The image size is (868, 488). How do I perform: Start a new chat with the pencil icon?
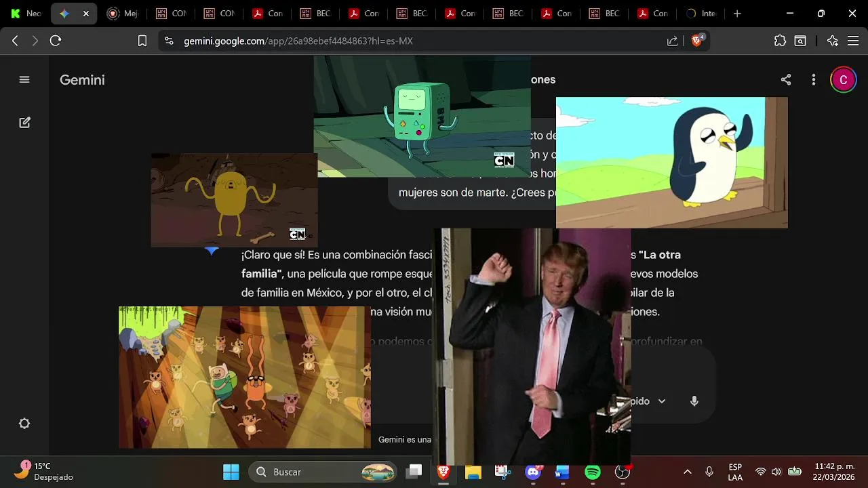[24, 123]
